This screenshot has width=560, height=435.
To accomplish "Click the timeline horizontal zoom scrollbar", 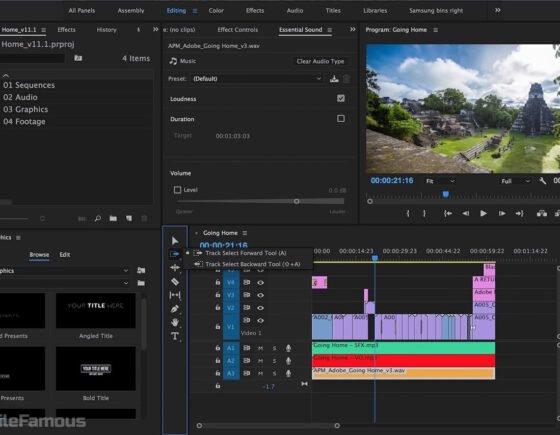I will [x=268, y=425].
